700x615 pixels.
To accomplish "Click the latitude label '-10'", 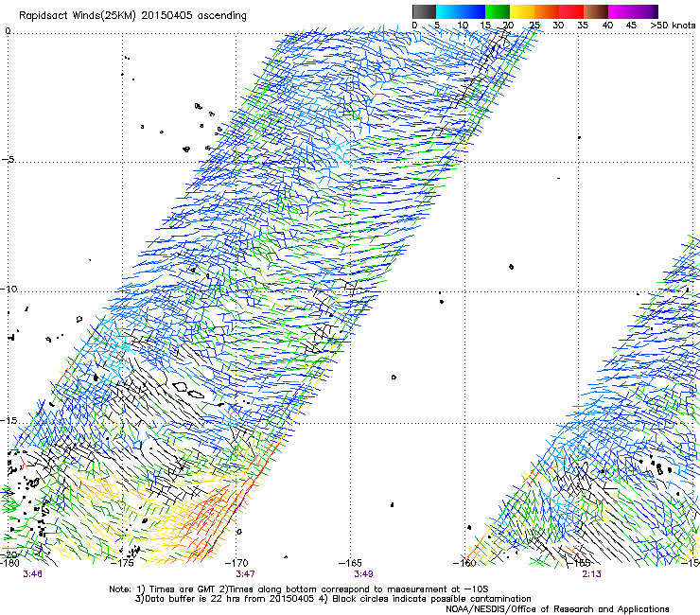I will pyautogui.click(x=9, y=289).
